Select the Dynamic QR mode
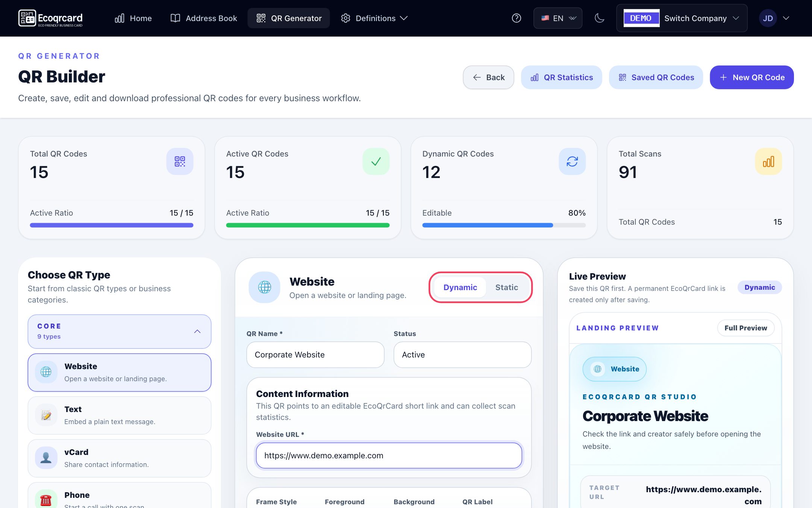Viewport: 812px width, 508px height. (x=460, y=287)
